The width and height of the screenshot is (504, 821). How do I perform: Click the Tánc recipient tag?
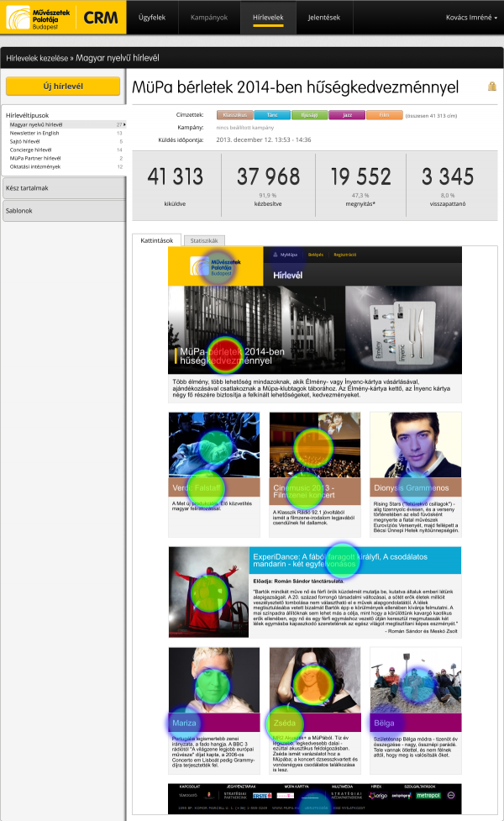click(272, 115)
